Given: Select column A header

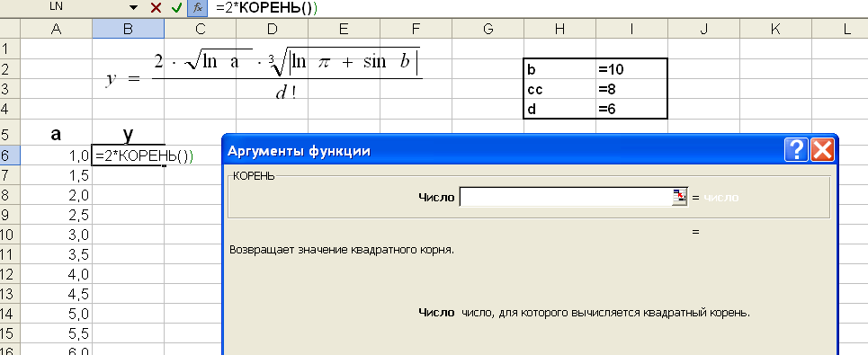Looking at the screenshot, I should pyautogui.click(x=56, y=30).
